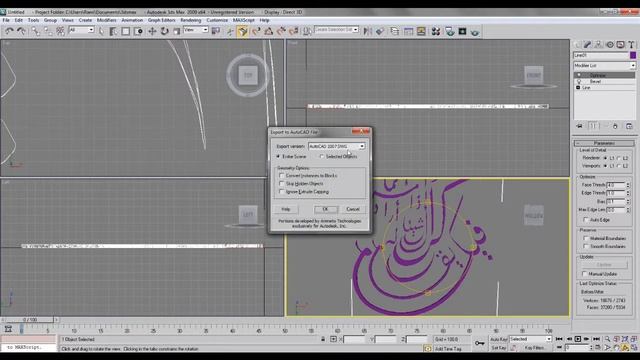Open the Customize menu
The height and width of the screenshot is (360, 640).
pyautogui.click(x=217, y=20)
